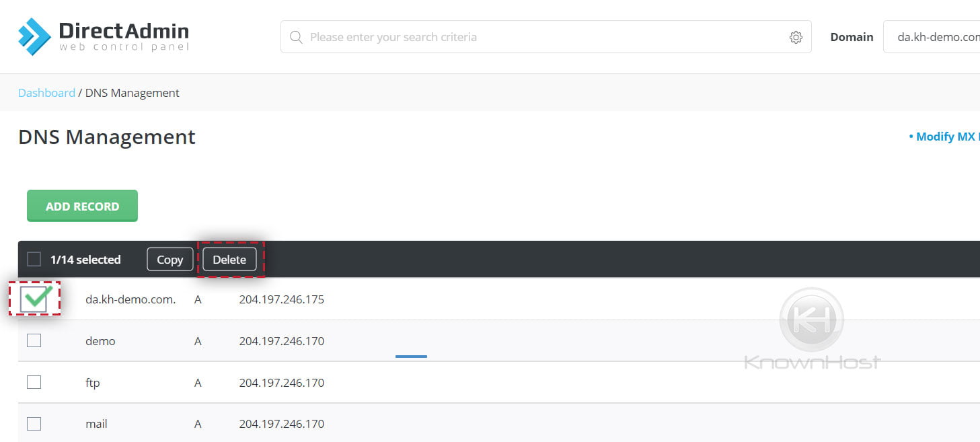This screenshot has width=980, height=442.
Task: Click the Domain label
Action: click(852, 37)
